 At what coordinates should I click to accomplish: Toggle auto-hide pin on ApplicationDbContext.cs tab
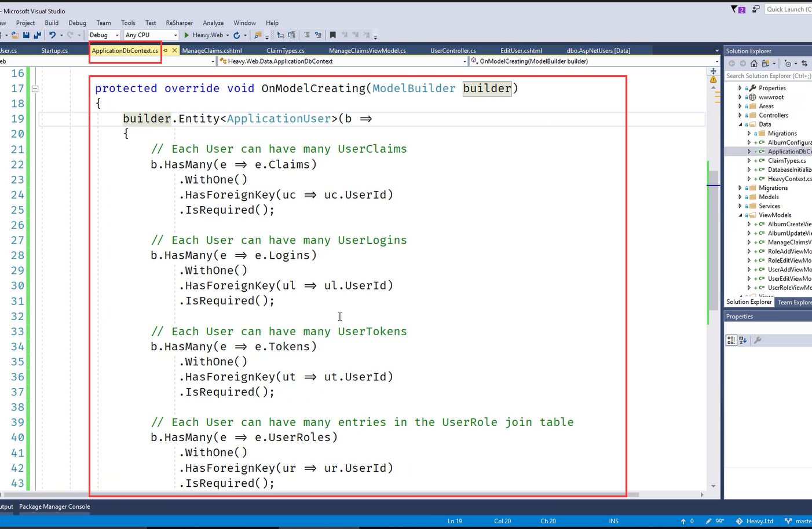click(166, 50)
